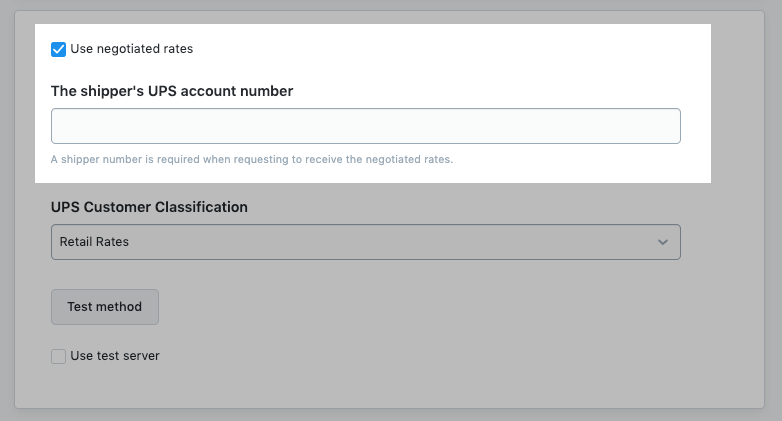Click the "Use test server" label text
This screenshot has width=782, height=421.
coord(114,356)
